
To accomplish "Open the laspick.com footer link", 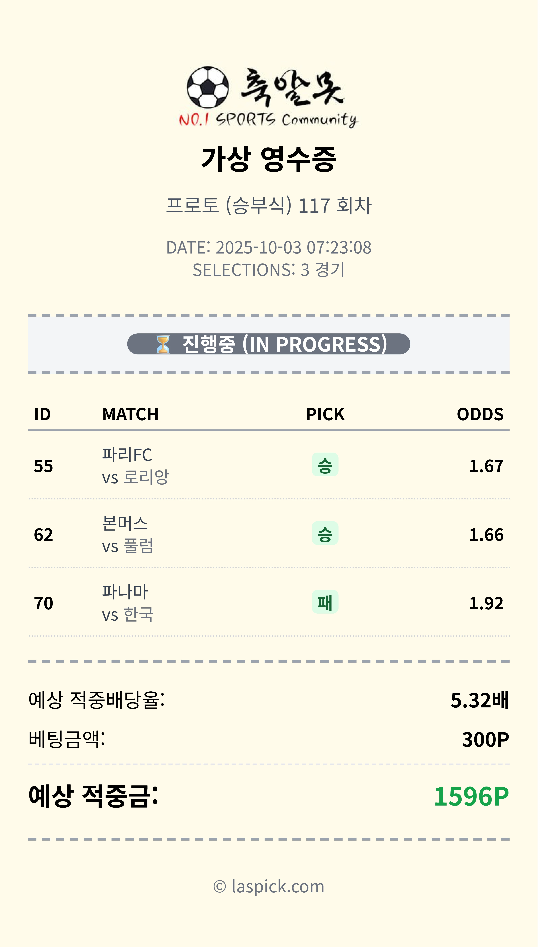I will (269, 887).
